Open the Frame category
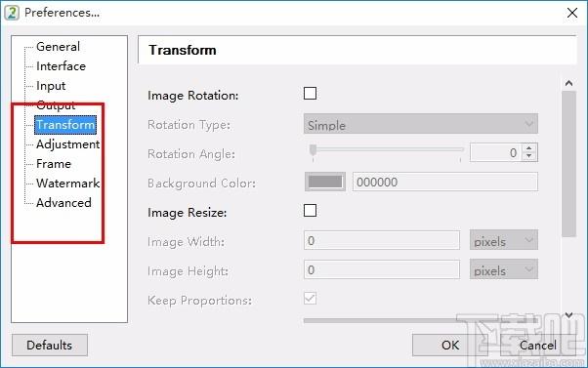588x368 pixels. 54,164
